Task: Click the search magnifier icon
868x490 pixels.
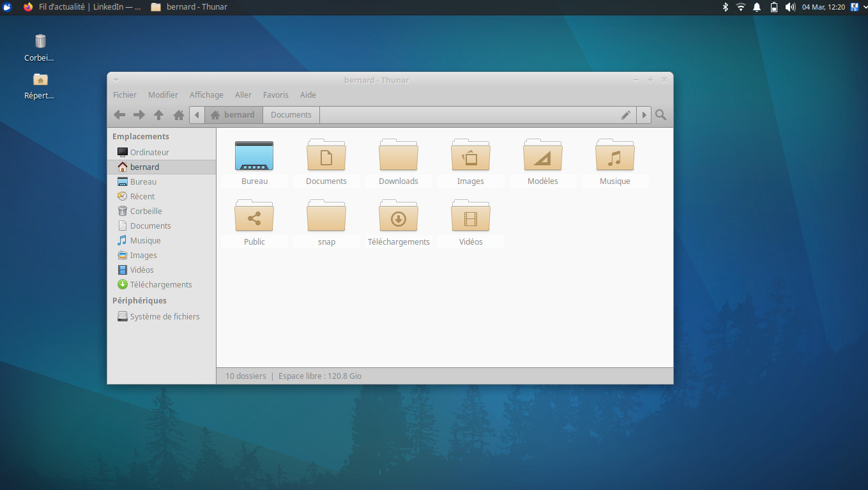Action: (661, 115)
